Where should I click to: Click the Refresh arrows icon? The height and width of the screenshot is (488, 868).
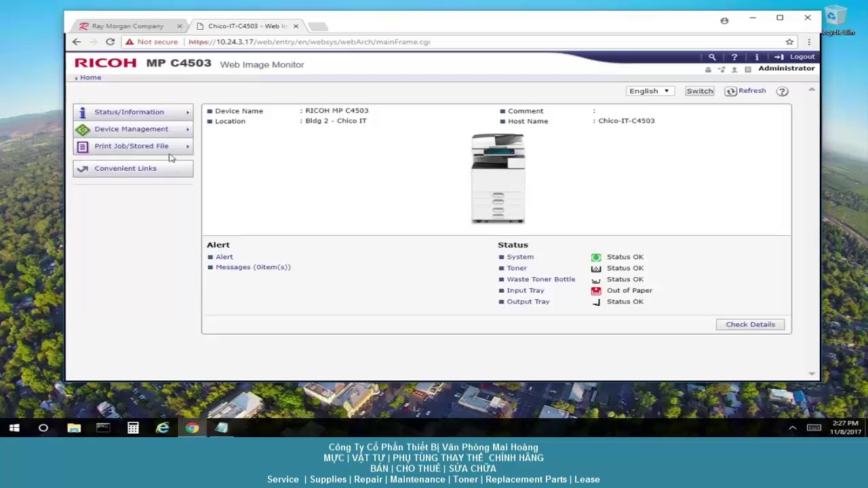pos(730,91)
